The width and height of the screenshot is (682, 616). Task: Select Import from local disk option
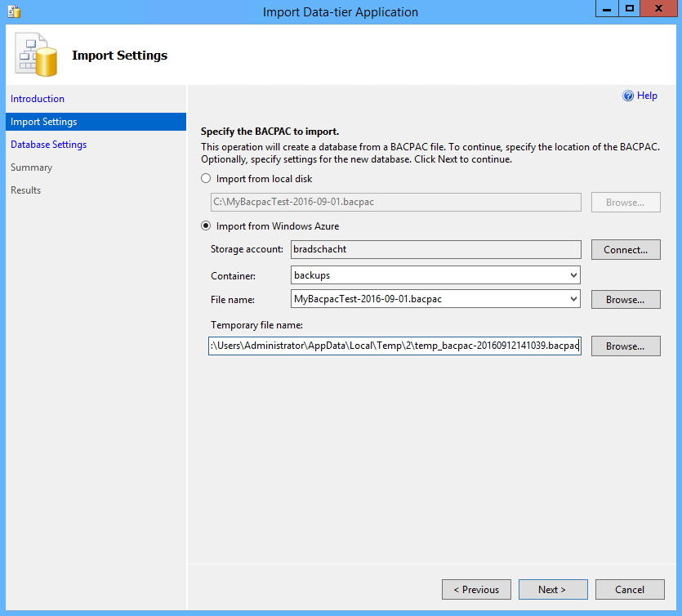[x=206, y=179]
